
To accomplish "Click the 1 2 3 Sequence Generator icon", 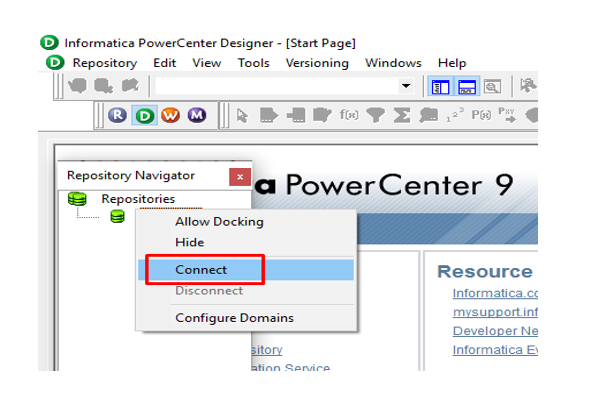I will click(455, 114).
